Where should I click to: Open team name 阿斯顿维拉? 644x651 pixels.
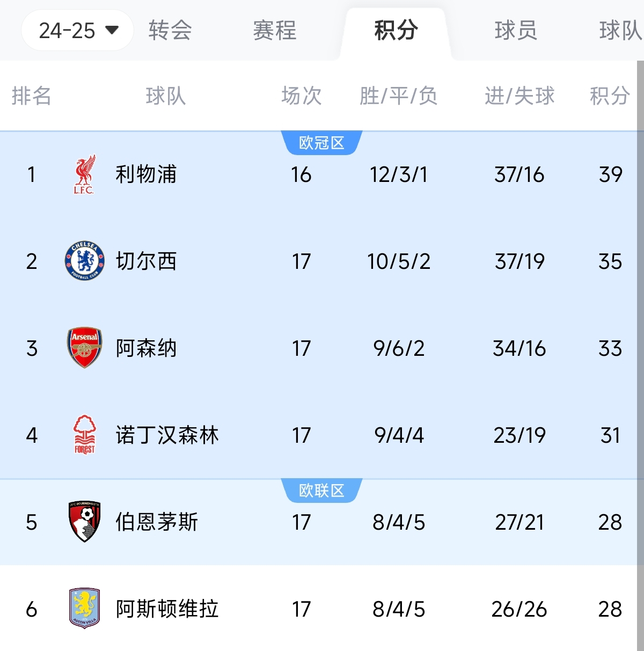tap(167, 609)
